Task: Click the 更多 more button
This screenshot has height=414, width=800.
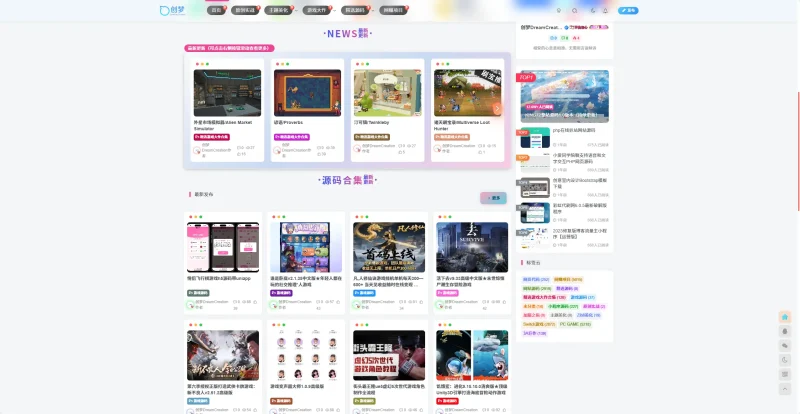Action: (493, 198)
